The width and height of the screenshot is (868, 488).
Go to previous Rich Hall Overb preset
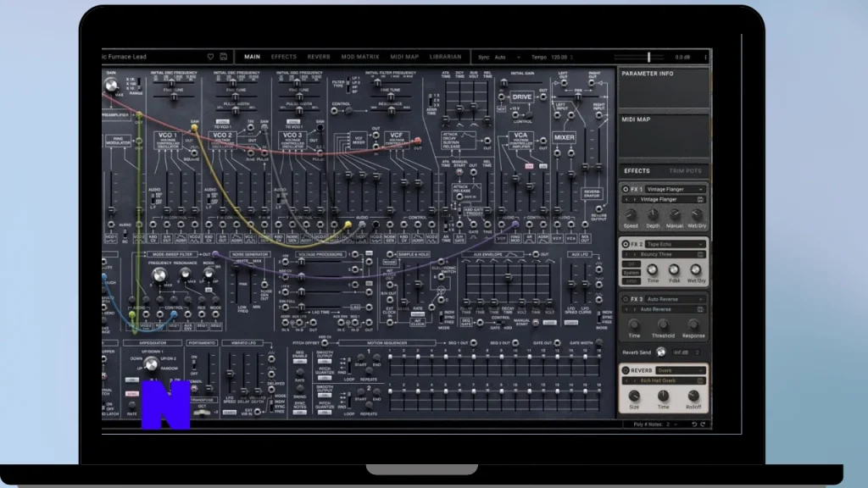[x=626, y=380]
